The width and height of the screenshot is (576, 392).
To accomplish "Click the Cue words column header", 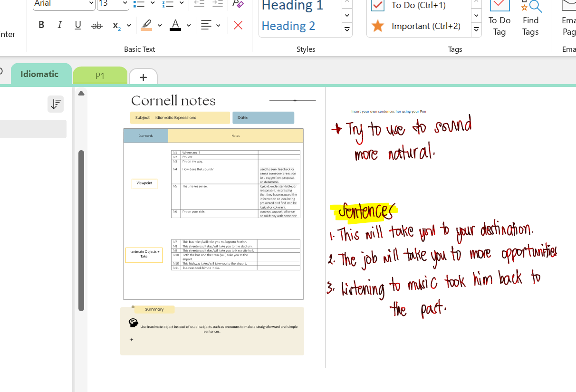I will (x=146, y=136).
